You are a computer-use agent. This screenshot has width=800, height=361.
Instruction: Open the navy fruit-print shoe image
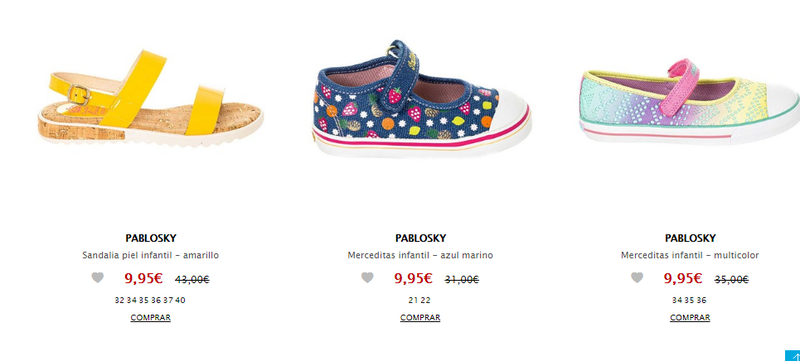(x=420, y=98)
